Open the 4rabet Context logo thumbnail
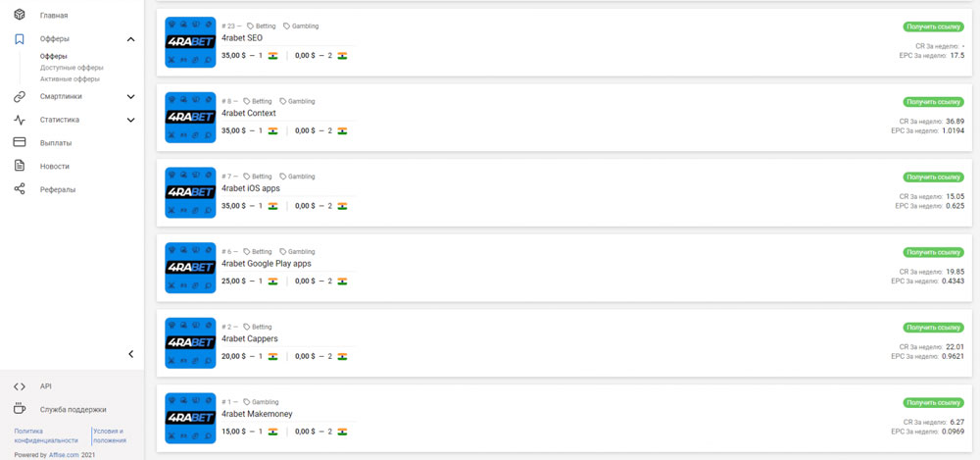 (x=190, y=118)
